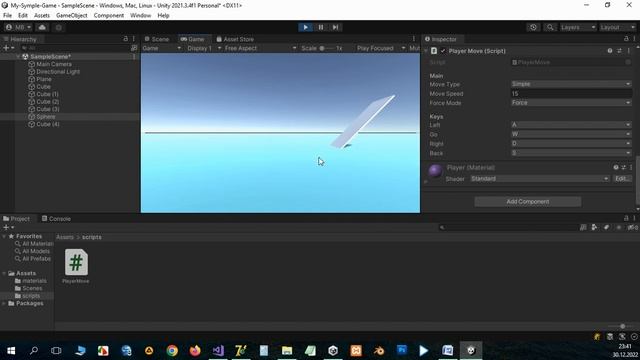Open the Hierarchy panel options menu
Image resolution: width=640 pixels, height=360 pixels.
coord(133,39)
